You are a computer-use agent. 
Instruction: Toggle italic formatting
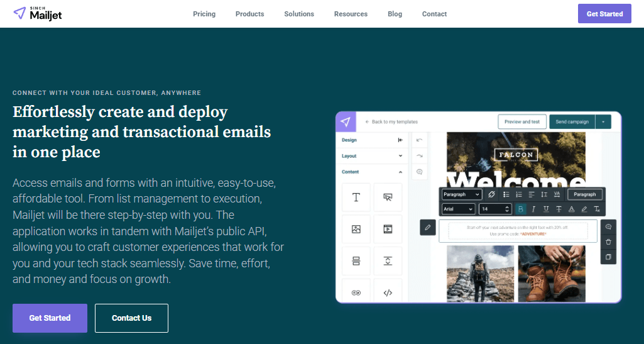coord(533,209)
